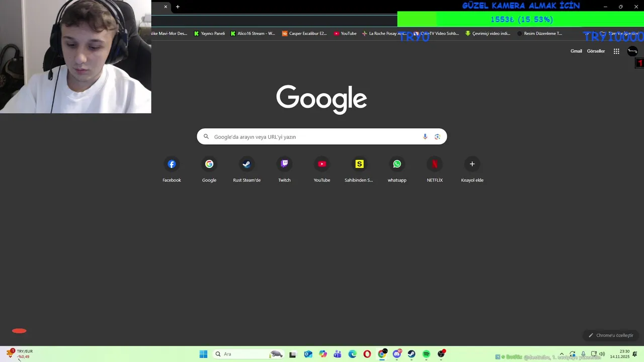Launch Outlook from the taskbar

point(308,354)
